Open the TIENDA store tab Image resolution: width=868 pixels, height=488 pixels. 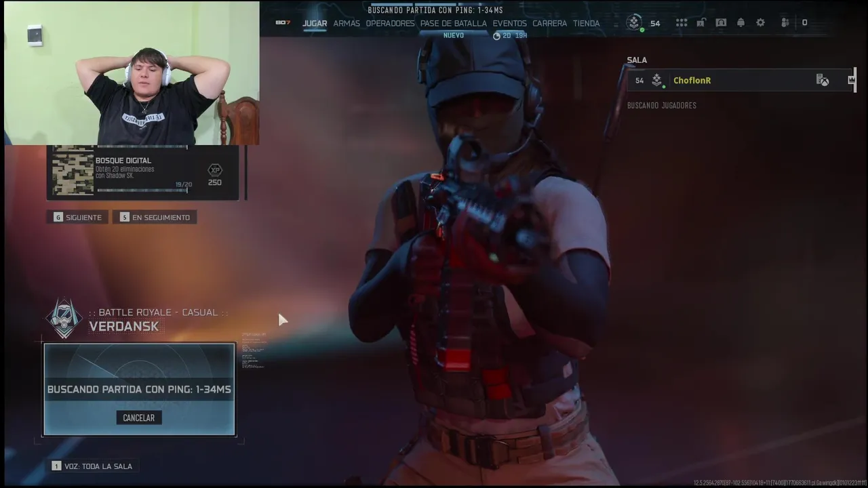click(586, 23)
